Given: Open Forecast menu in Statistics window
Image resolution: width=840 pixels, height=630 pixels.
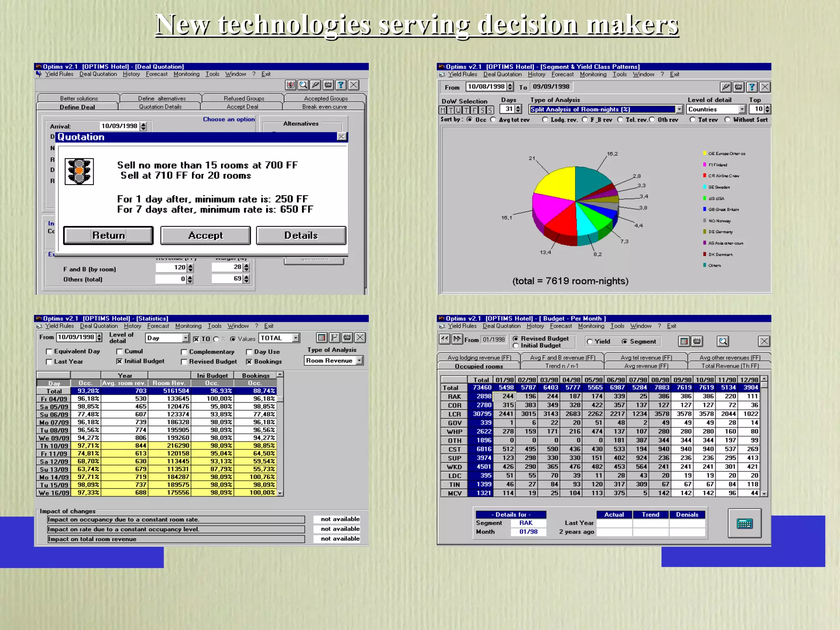Looking at the screenshot, I should (158, 326).
